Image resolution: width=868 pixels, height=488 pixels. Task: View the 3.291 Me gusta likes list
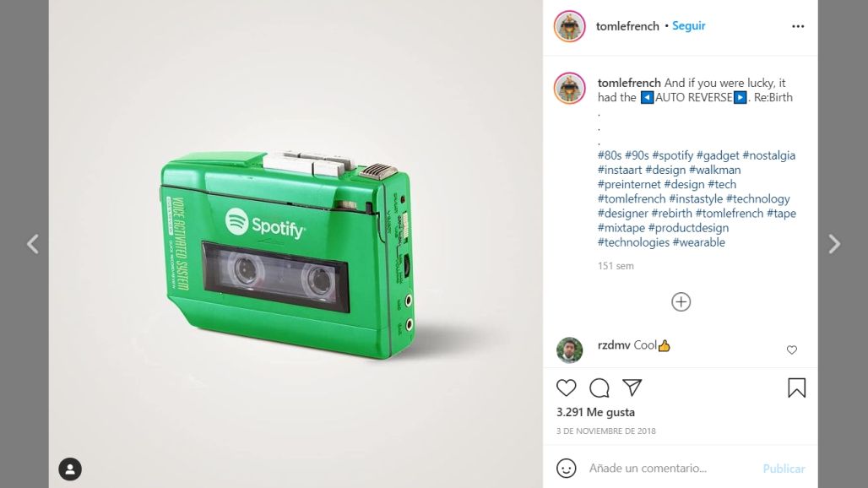595,412
